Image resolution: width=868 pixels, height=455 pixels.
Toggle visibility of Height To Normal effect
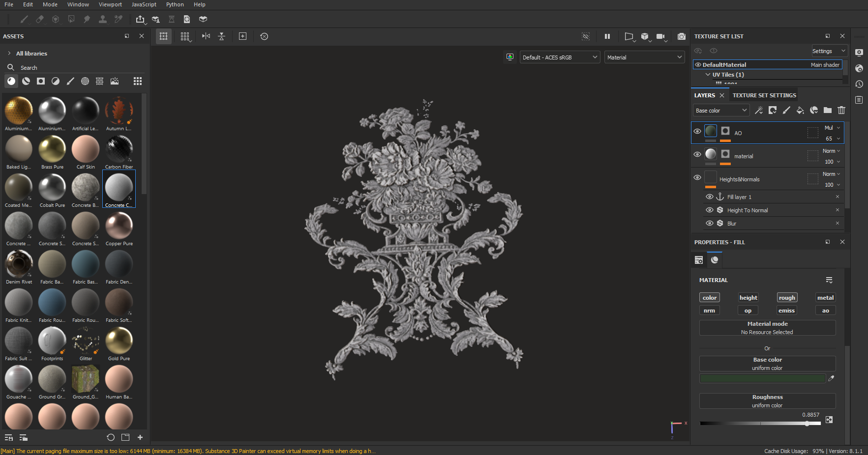coord(709,210)
